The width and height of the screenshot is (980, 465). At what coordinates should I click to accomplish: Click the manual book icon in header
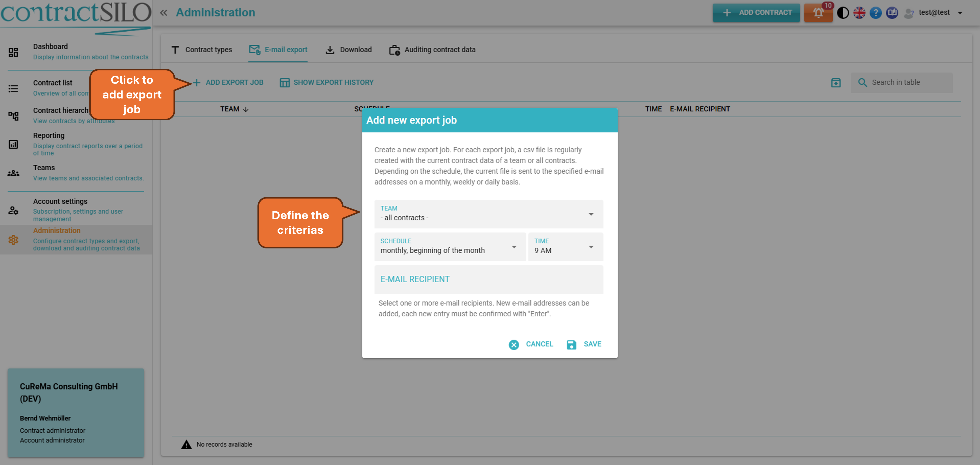(x=892, y=13)
